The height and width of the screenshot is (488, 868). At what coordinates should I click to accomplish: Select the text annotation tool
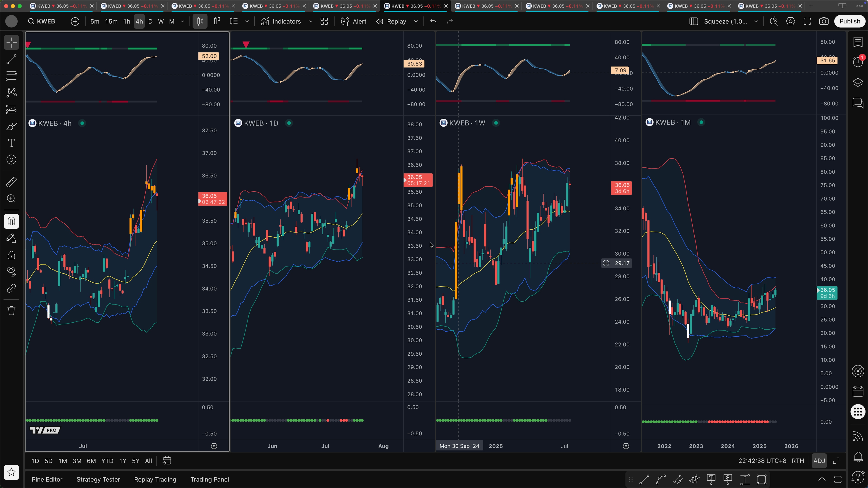12,143
